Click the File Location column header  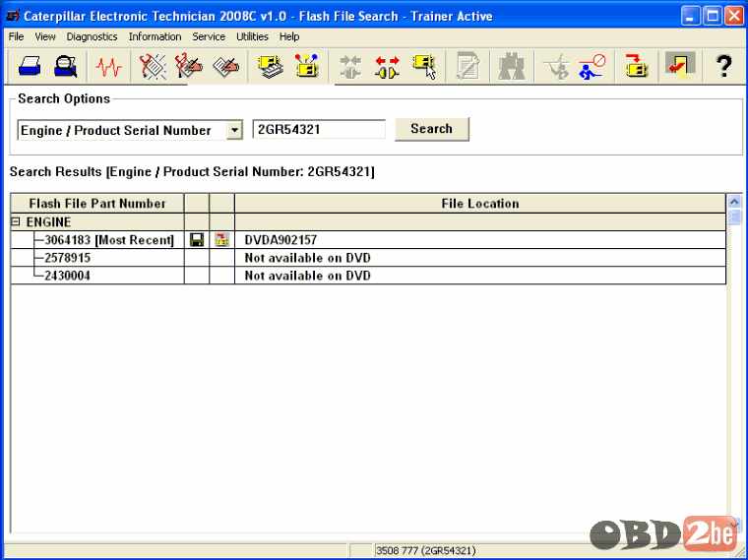click(x=480, y=203)
